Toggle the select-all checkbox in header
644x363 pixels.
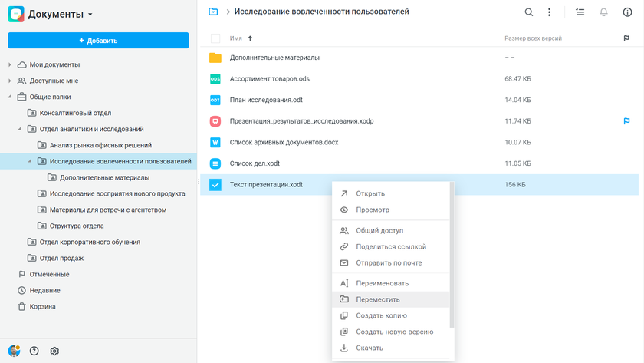click(x=215, y=38)
